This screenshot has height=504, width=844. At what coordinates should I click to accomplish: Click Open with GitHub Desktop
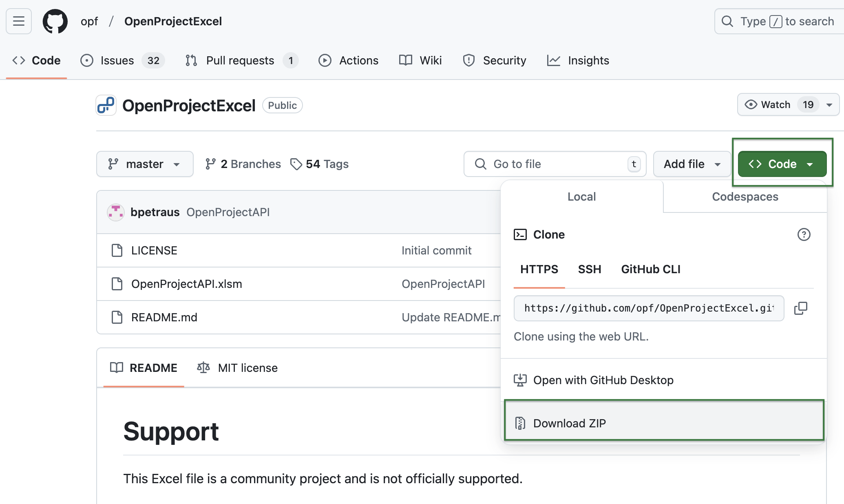[x=603, y=380]
